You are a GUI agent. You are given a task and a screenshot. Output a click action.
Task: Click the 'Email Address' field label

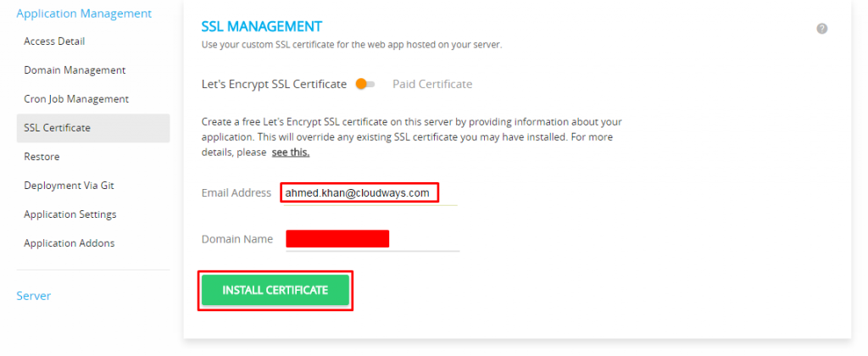[x=236, y=192]
